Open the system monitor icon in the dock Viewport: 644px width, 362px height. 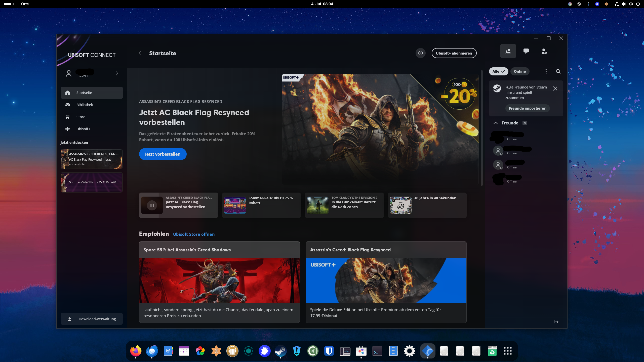[345, 351]
